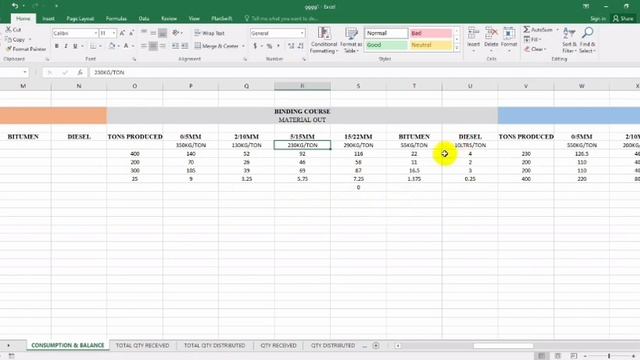The image size is (640, 360).
Task: Click the Undo arrow in quick access toolbar
Action: [15, 6]
